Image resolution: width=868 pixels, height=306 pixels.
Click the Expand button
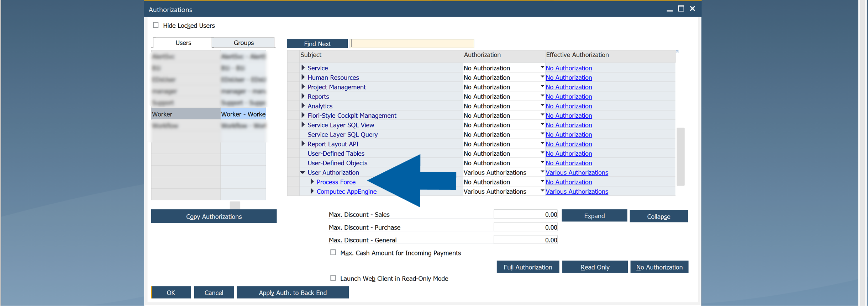(x=594, y=216)
